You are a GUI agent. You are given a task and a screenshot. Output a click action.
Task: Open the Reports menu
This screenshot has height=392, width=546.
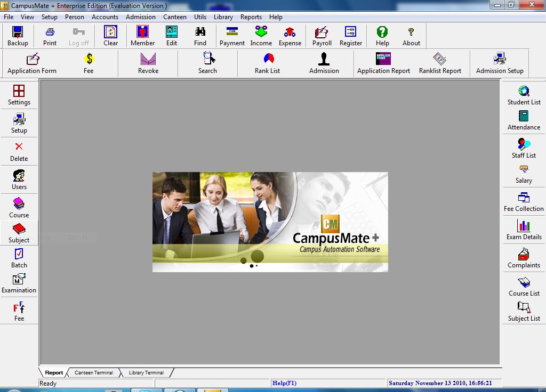point(251,17)
